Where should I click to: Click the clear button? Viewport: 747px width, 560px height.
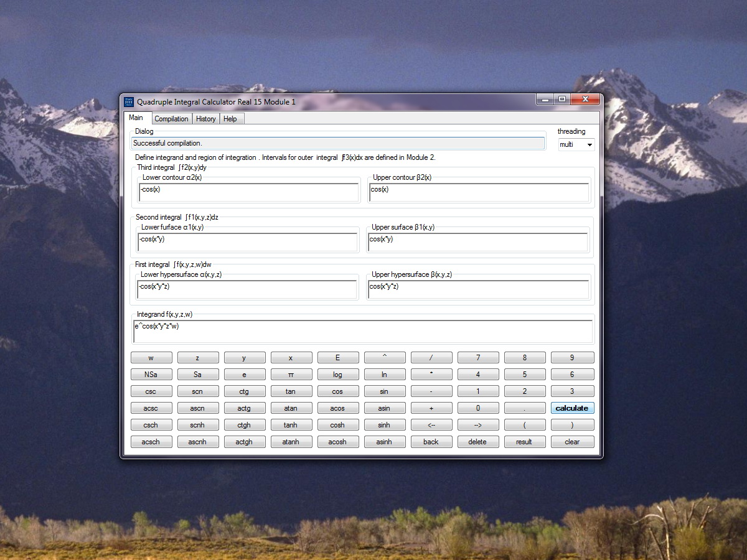point(572,442)
